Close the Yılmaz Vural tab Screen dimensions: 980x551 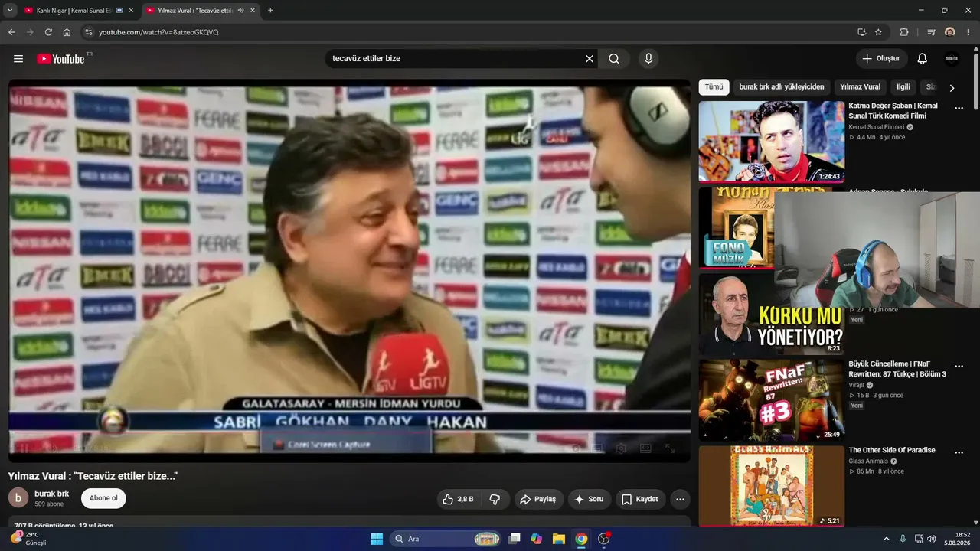tap(252, 11)
